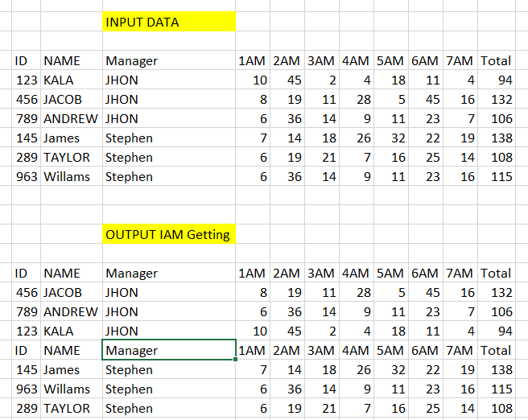The height and width of the screenshot is (420, 528).
Task: Select KALA's 1AM value 10 in the output table
Action: point(253,331)
